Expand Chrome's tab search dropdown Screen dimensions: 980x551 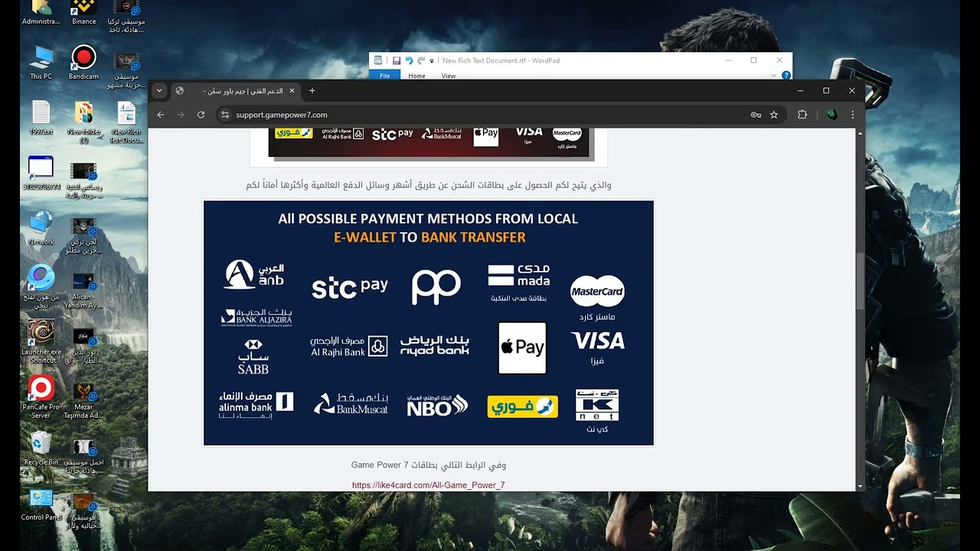159,90
